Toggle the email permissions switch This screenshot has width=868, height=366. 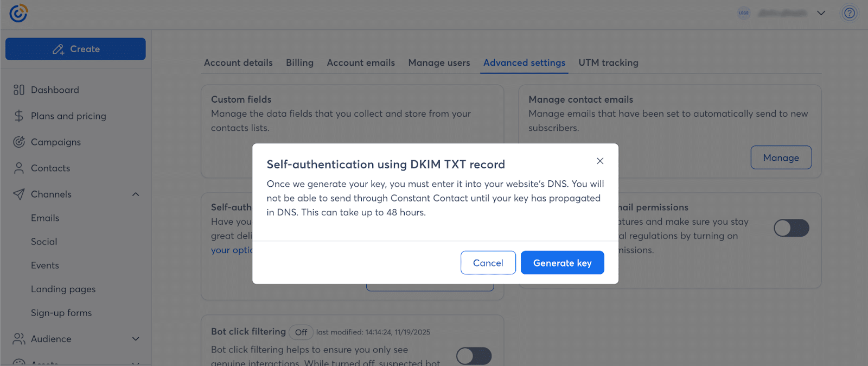(791, 228)
